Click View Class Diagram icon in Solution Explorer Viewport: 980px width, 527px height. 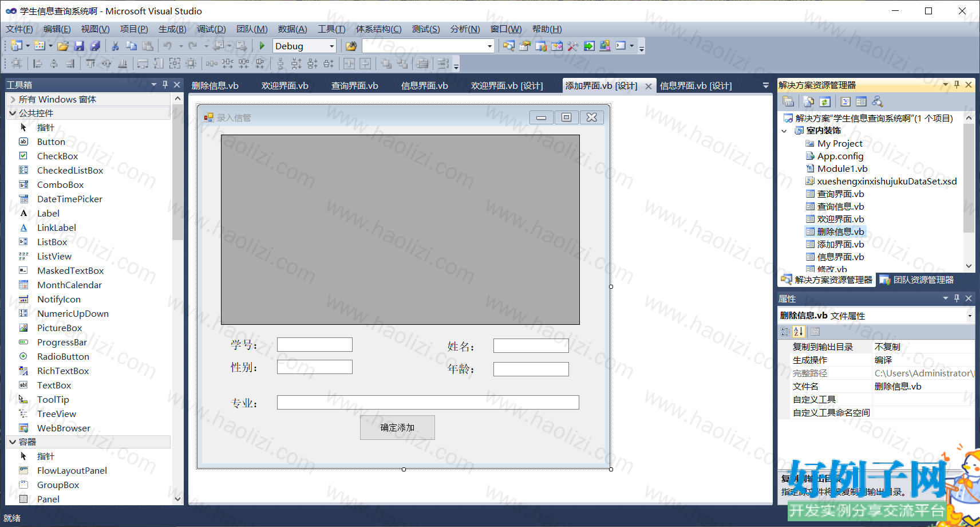[x=878, y=102]
